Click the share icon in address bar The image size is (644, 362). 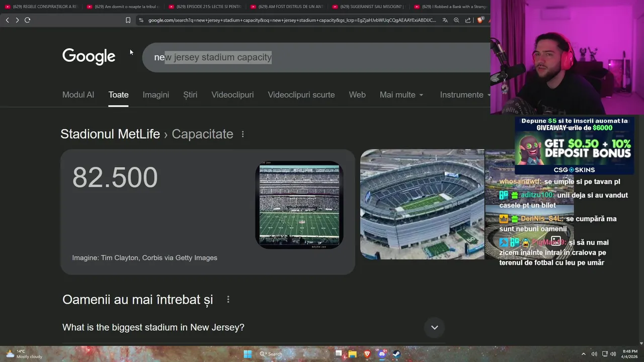(x=468, y=20)
